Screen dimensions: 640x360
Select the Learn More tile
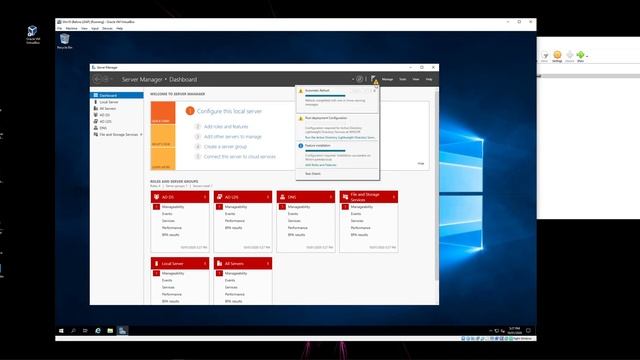[x=163, y=158]
